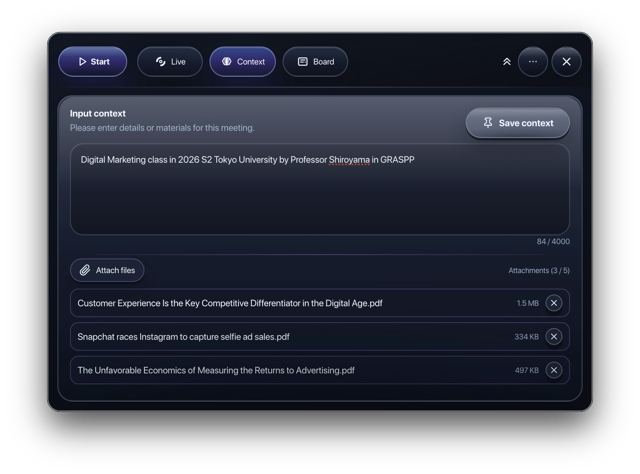Select The Unfavorable Economics file name

216,370
